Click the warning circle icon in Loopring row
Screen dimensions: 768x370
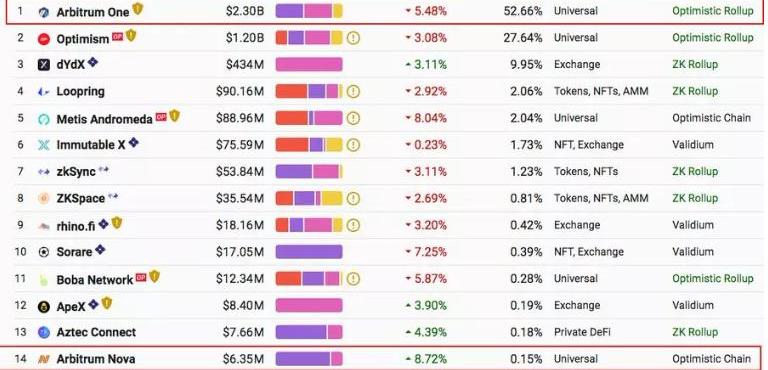pyautogui.click(x=353, y=92)
